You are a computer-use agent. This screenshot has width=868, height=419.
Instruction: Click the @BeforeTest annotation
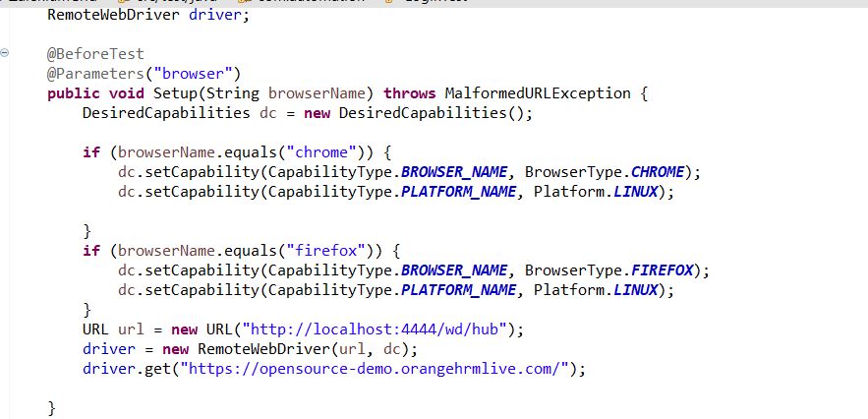click(x=95, y=54)
